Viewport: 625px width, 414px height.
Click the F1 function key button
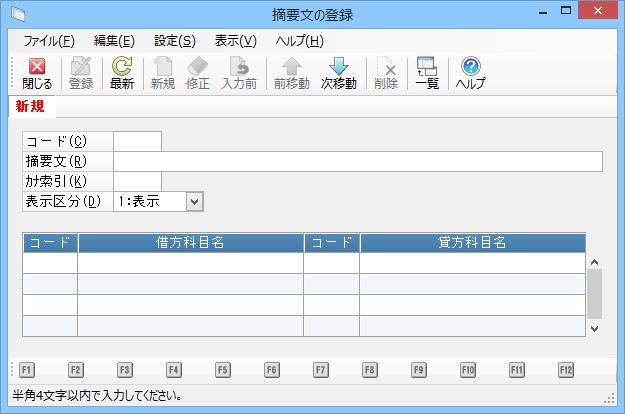(x=26, y=369)
